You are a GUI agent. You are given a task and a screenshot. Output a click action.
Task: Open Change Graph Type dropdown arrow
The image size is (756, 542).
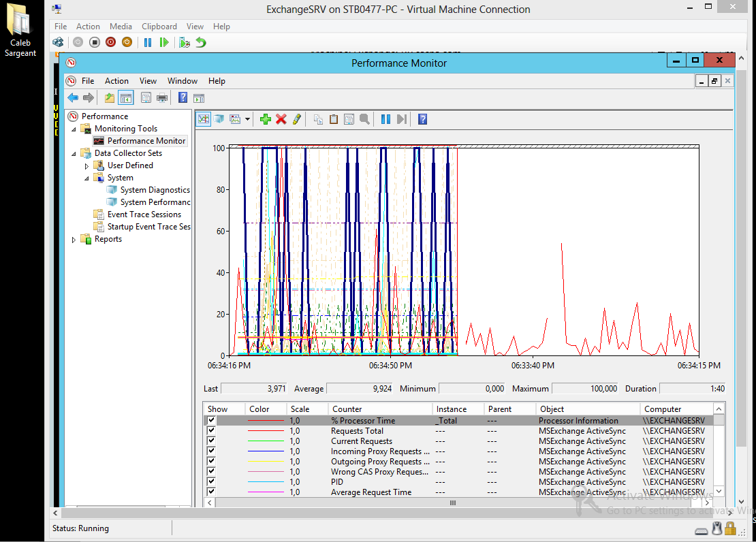coord(247,119)
